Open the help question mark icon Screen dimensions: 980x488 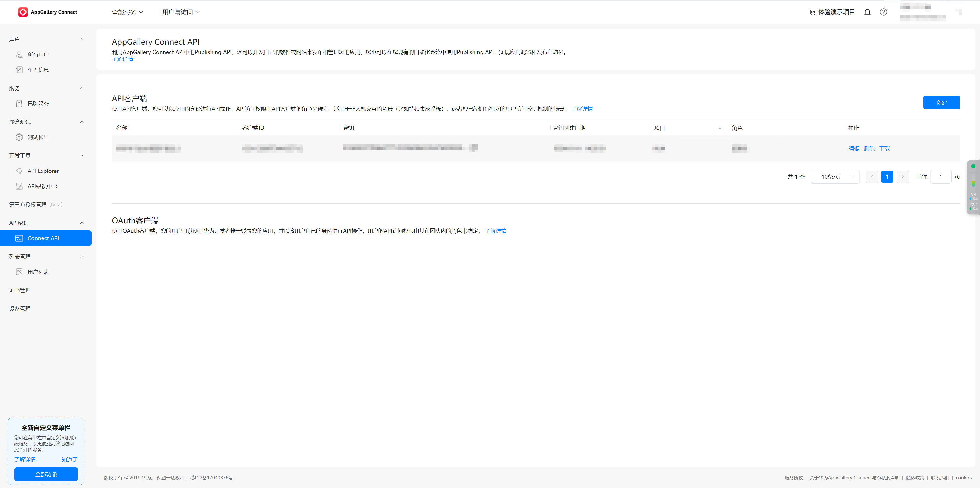[883, 12]
